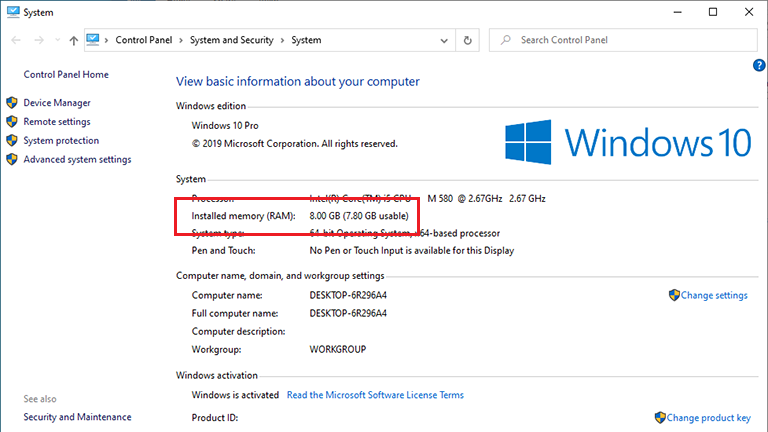Viewport: 768px width, 432px height.
Task: Expand the chevron after Control Panel breadcrumb
Action: (182, 40)
